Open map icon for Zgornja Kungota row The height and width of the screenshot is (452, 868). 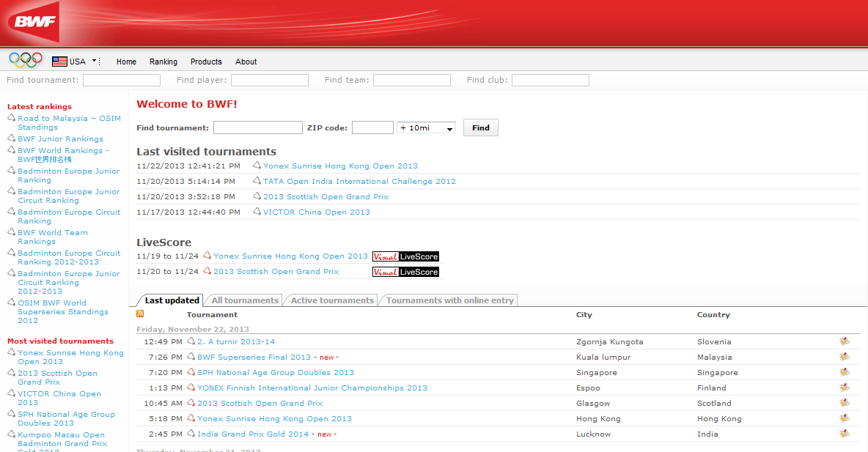[x=845, y=341]
